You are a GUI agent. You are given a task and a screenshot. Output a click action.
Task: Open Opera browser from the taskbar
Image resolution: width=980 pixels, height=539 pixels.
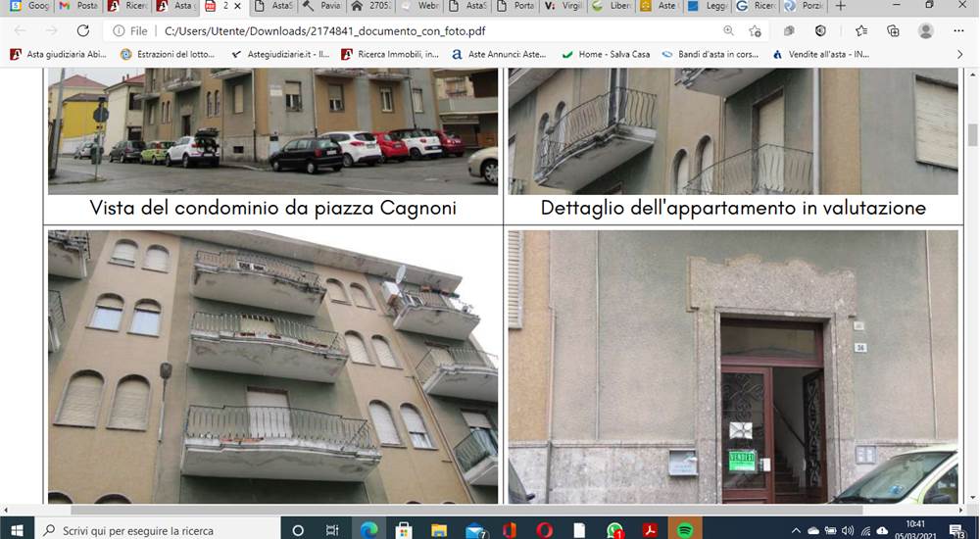(544, 530)
